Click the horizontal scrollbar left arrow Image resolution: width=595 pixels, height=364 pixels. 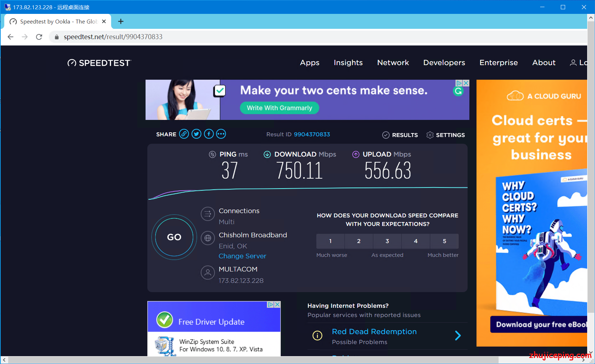click(x=4, y=360)
